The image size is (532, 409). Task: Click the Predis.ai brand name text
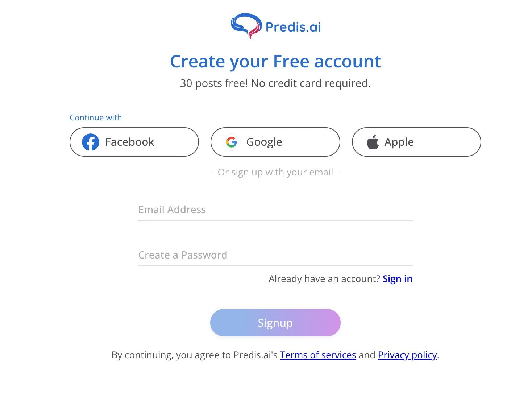click(293, 27)
